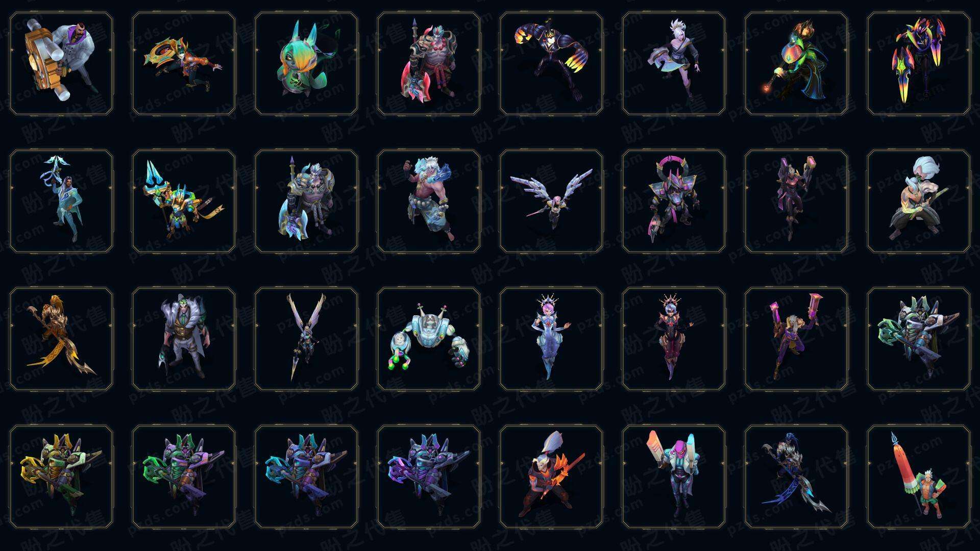The image size is (980, 551).
Task: Choose the winged character with silver feathers
Action: [x=551, y=201]
